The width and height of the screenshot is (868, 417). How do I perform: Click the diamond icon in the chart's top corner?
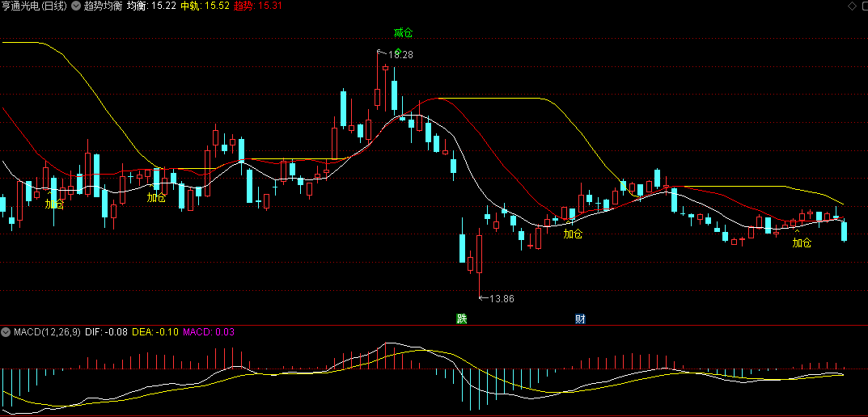pos(851,6)
